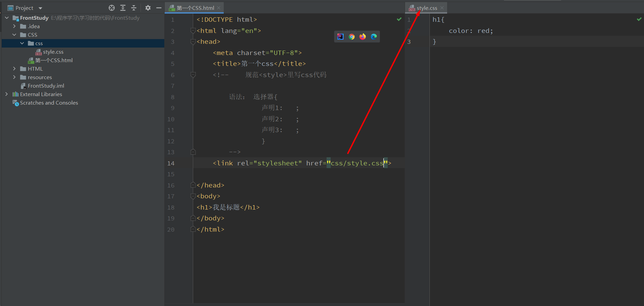Image resolution: width=644 pixels, height=306 pixels.
Task: Select the .idea folder row
Action: tap(83, 26)
